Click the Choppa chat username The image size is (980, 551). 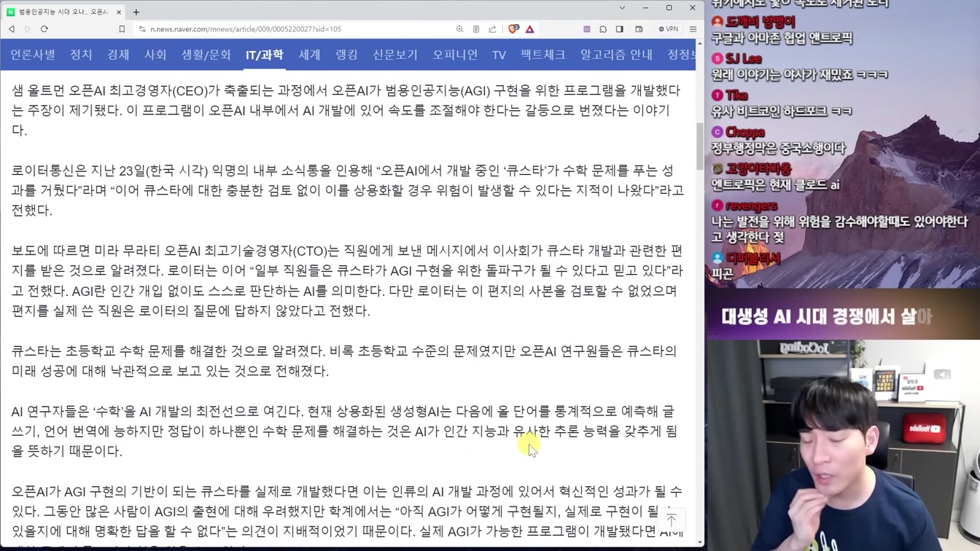pyautogui.click(x=745, y=132)
